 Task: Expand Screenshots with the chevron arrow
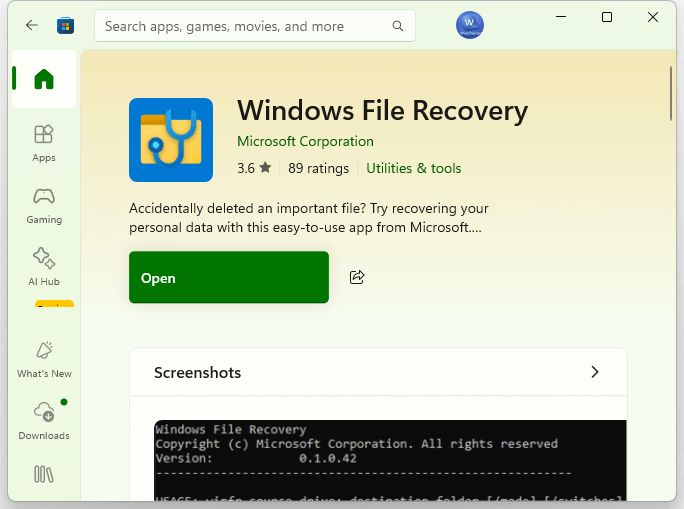(595, 372)
